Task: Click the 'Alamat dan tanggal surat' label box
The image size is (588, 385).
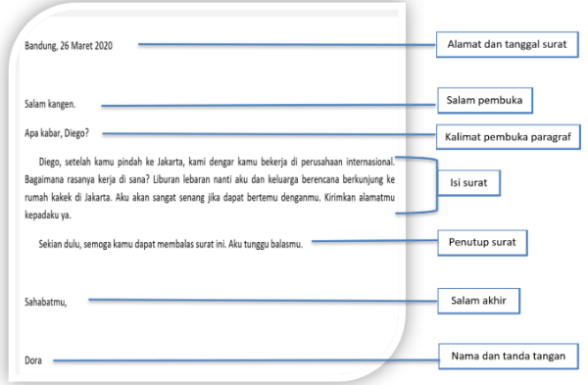Action: coord(507,45)
